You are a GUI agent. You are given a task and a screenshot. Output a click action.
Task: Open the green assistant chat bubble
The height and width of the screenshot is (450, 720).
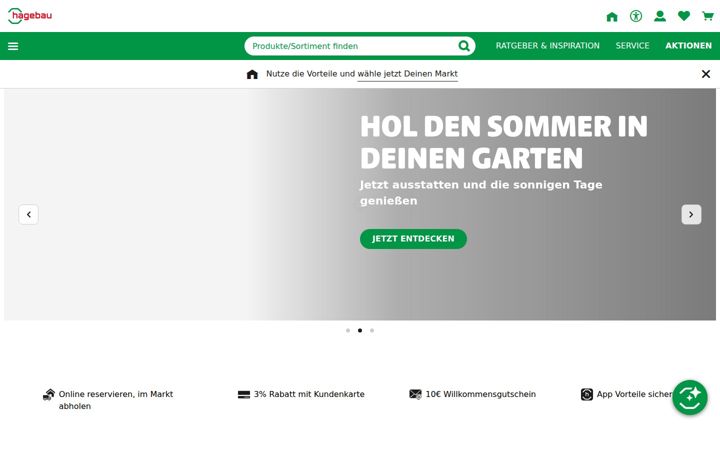pyautogui.click(x=690, y=398)
